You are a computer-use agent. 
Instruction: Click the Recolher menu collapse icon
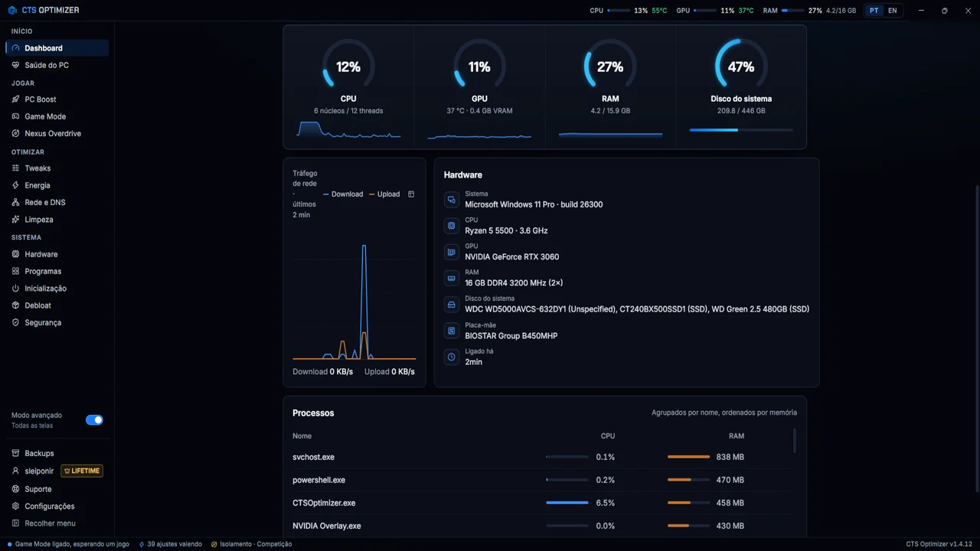[x=16, y=523]
